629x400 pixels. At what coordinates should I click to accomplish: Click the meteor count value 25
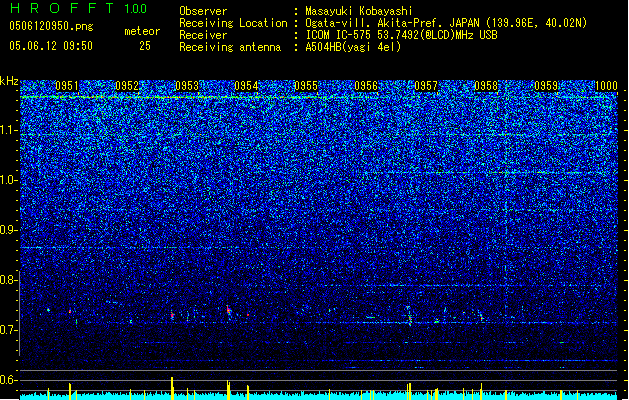145,46
